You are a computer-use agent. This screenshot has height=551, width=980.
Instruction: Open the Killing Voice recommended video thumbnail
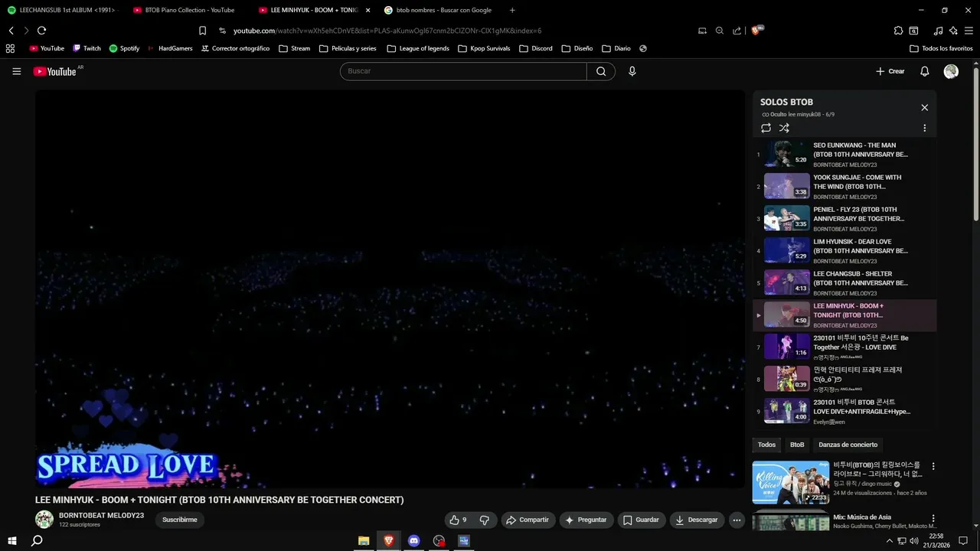(x=790, y=482)
